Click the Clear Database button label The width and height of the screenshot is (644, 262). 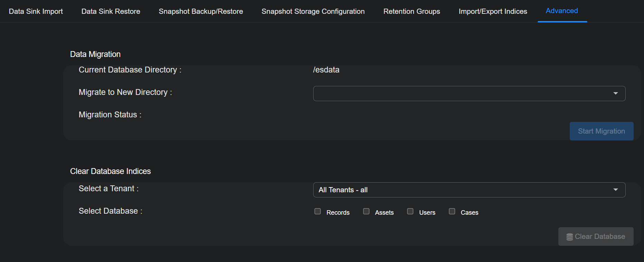(600, 236)
